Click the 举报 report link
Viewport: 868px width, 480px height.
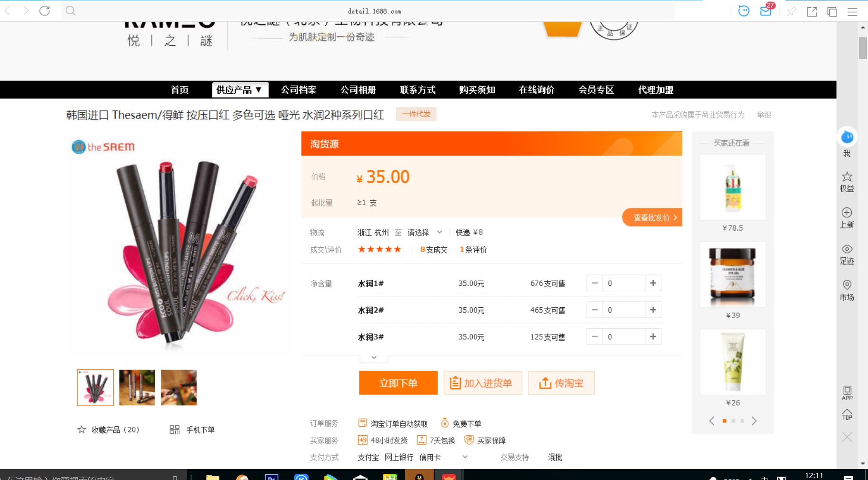(x=764, y=115)
